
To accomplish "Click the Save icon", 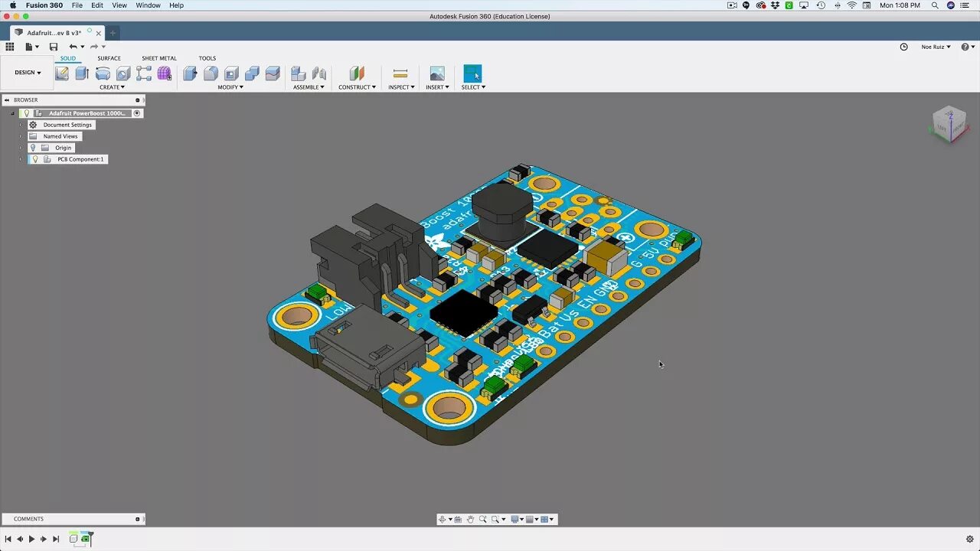I will pos(54,47).
